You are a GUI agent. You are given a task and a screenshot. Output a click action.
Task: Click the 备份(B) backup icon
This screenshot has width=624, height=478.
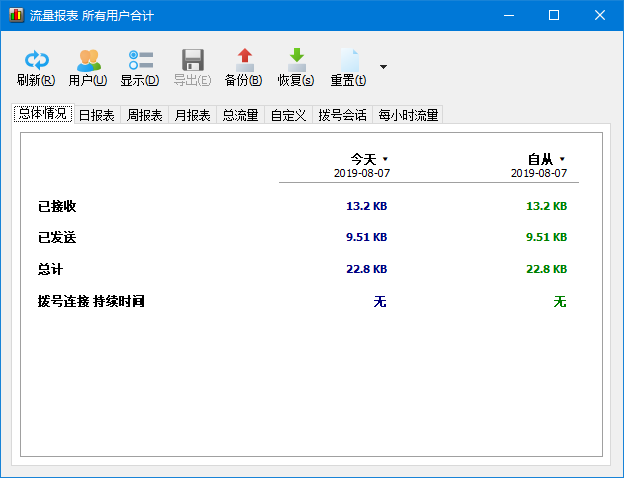pyautogui.click(x=244, y=60)
